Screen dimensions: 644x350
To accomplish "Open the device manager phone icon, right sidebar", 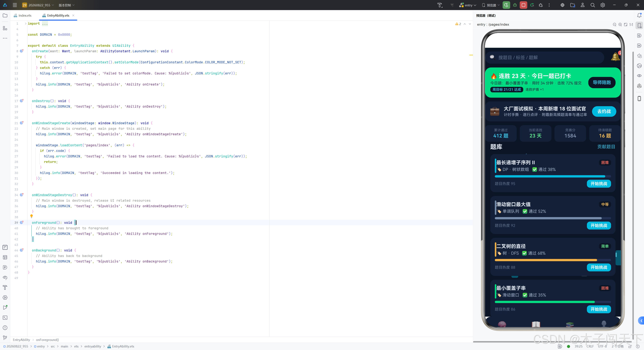I will (639, 98).
